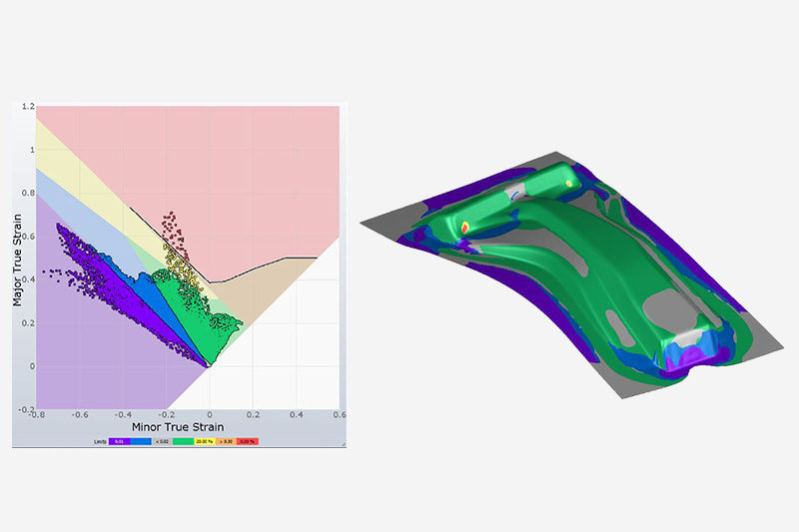Click the resize grip at chart's bottom-right corner

340,442
